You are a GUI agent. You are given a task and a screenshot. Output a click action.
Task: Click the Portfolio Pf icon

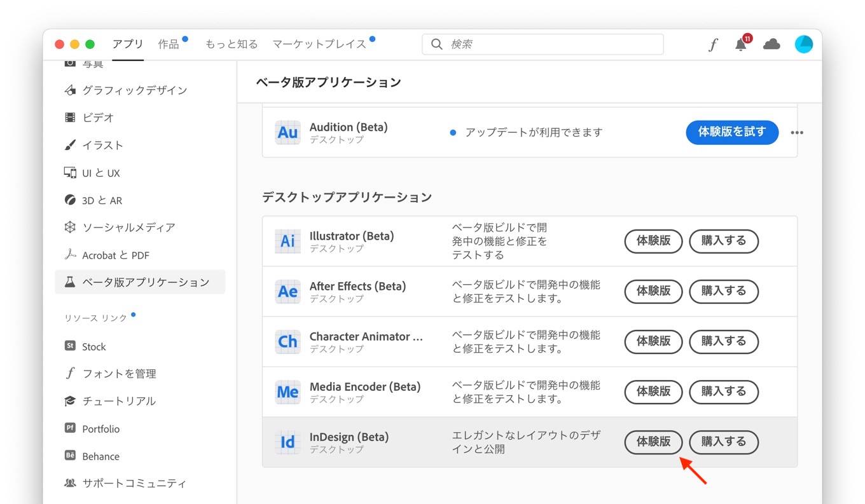70,428
